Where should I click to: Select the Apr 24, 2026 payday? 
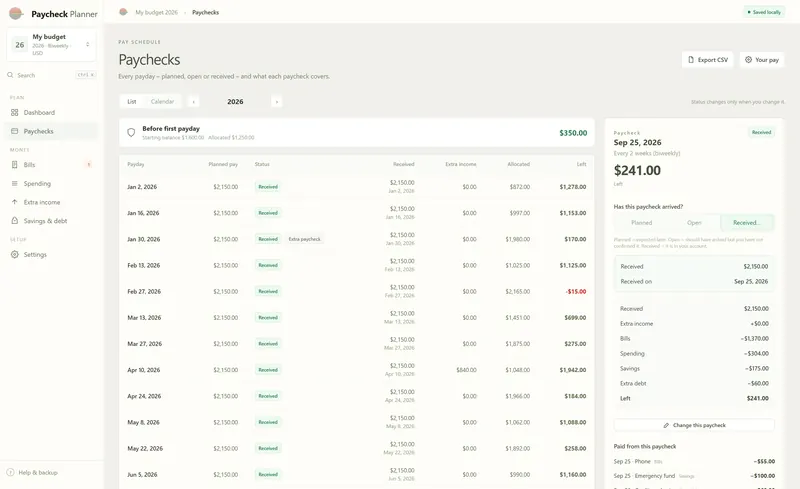[357, 396]
